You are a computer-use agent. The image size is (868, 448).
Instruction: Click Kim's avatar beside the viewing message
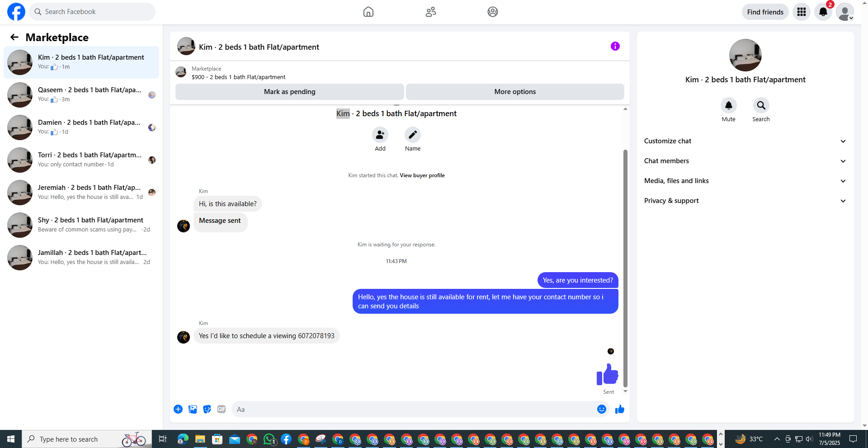click(184, 337)
